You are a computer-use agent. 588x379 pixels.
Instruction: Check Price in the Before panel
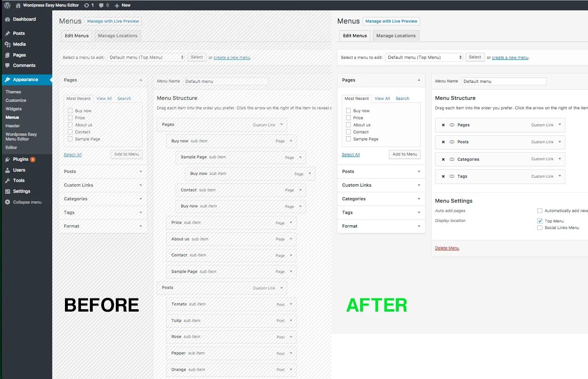[x=70, y=118]
